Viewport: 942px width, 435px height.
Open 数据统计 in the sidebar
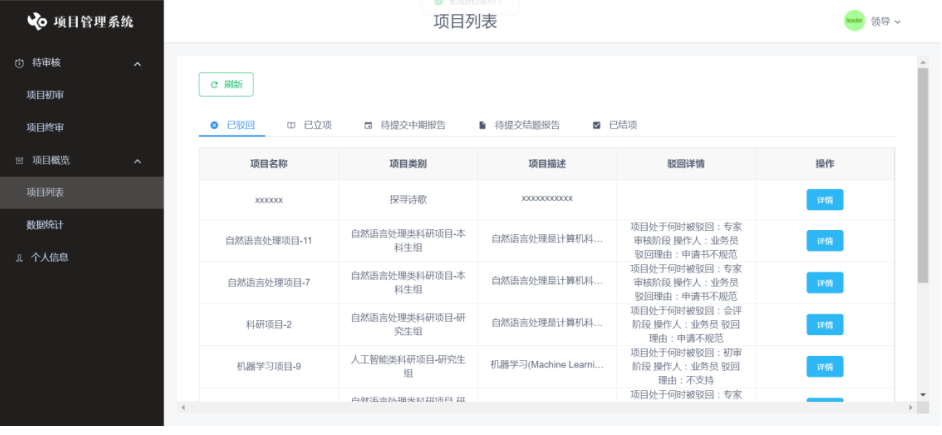[x=82, y=225]
